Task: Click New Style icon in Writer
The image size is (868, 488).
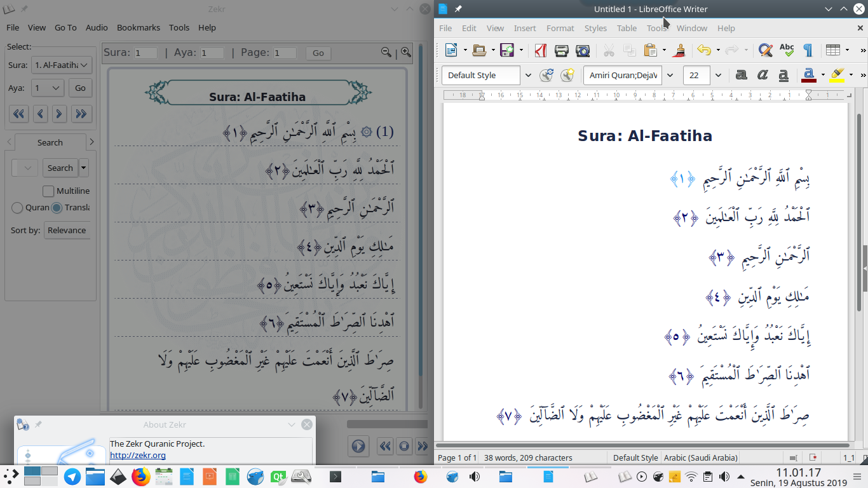Action: tap(567, 75)
